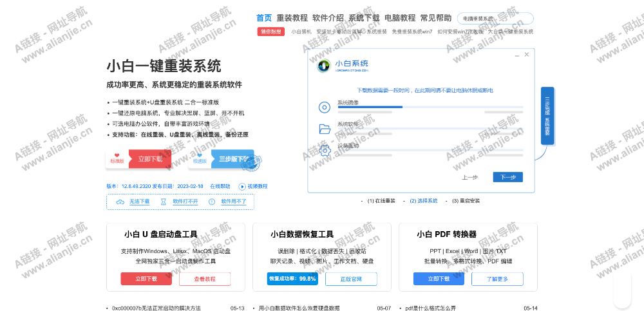644x311 pixels.
Task: Click the 恢复成功率：99.8% button
Action: click(292, 279)
